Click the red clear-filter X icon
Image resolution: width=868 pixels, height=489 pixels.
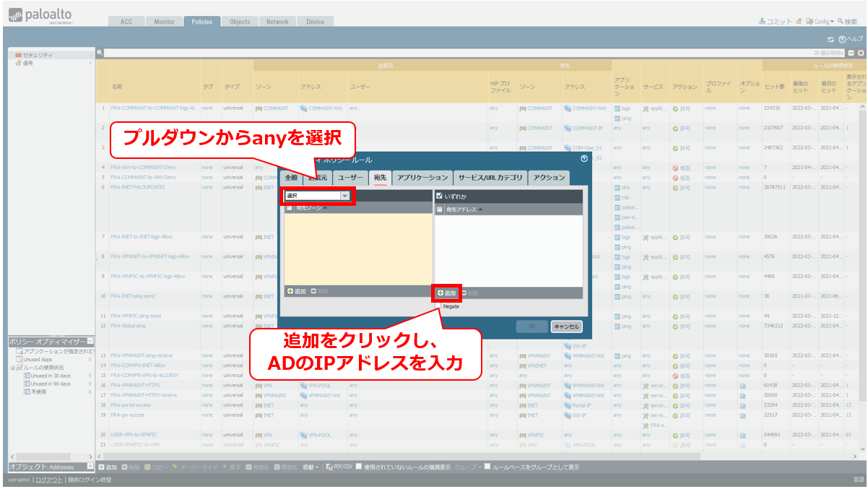pos(861,53)
